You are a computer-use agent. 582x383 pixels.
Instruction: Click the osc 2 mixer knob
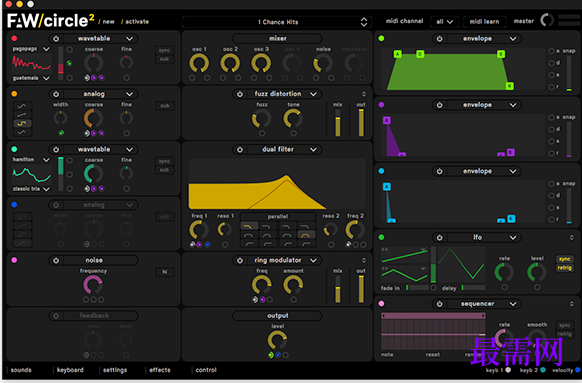[230, 63]
